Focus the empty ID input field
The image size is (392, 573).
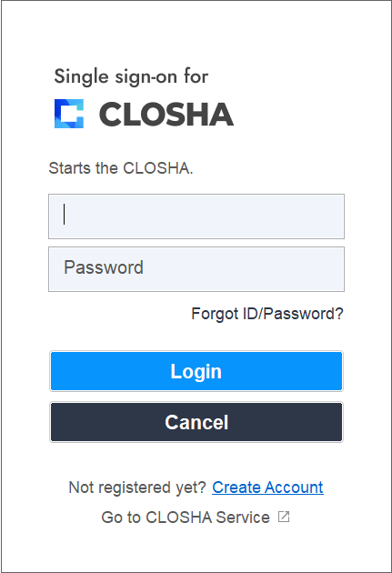pyautogui.click(x=196, y=216)
